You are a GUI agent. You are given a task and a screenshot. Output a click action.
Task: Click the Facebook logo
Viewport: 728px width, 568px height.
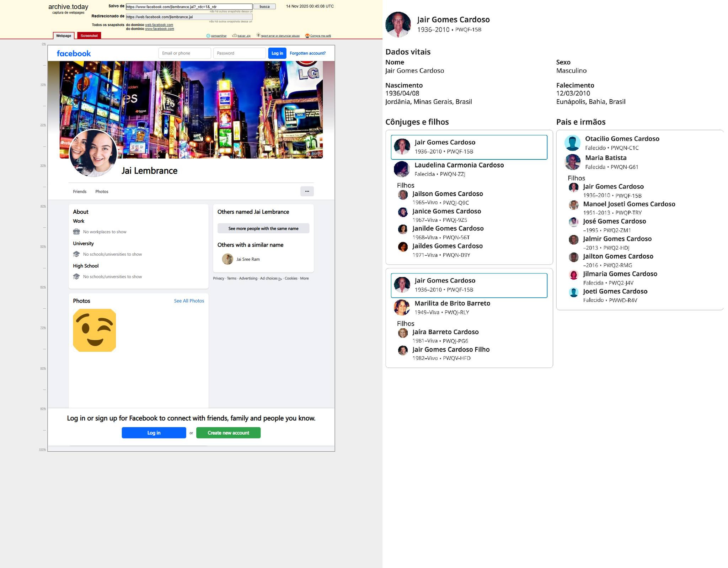(x=74, y=53)
